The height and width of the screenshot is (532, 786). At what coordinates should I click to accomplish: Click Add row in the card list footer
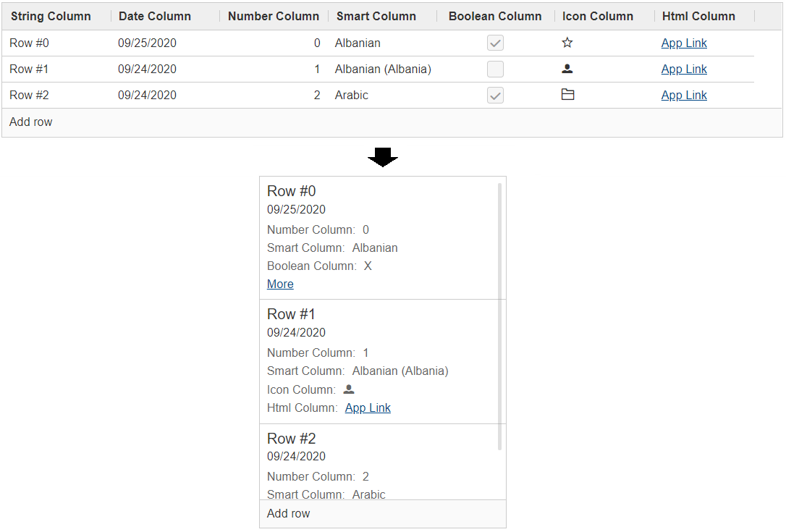click(288, 513)
